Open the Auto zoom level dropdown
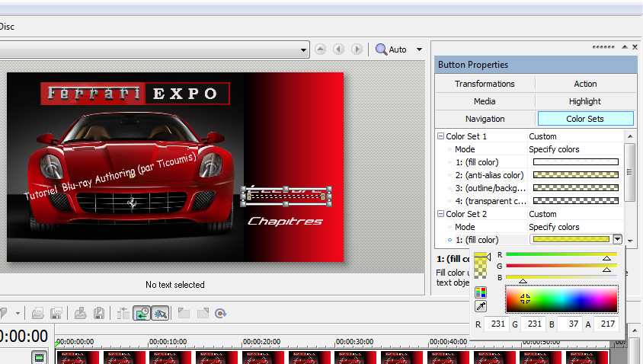Image resolution: width=643 pixels, height=364 pixels. [x=419, y=49]
